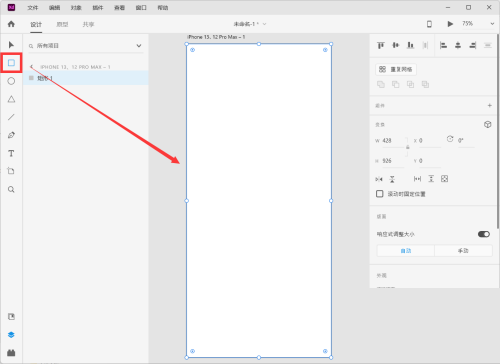Open the Layers panel icon
Image resolution: width=500 pixels, height=364 pixels.
[x=11, y=335]
